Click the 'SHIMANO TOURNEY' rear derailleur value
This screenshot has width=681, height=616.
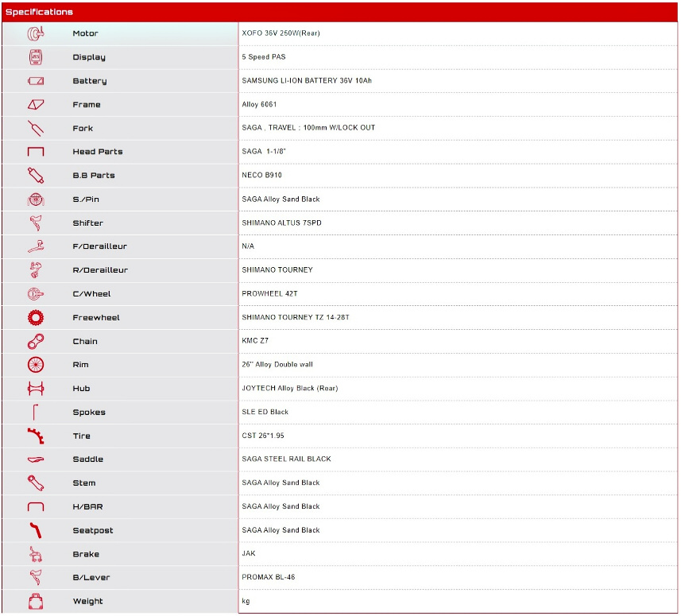[277, 269]
